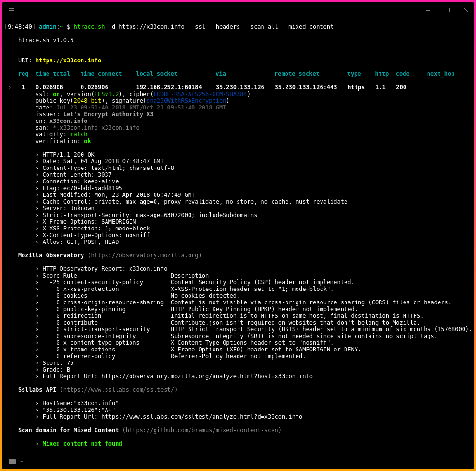
Task: Close the terminal window
Action: 466,10
